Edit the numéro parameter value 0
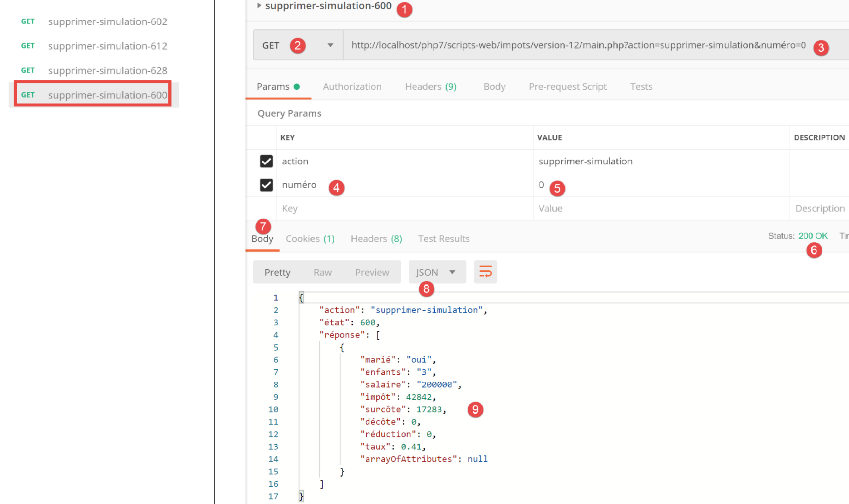 click(x=541, y=185)
